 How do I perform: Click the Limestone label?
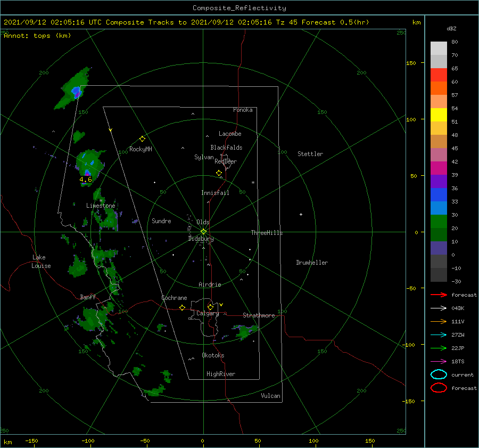101,206
